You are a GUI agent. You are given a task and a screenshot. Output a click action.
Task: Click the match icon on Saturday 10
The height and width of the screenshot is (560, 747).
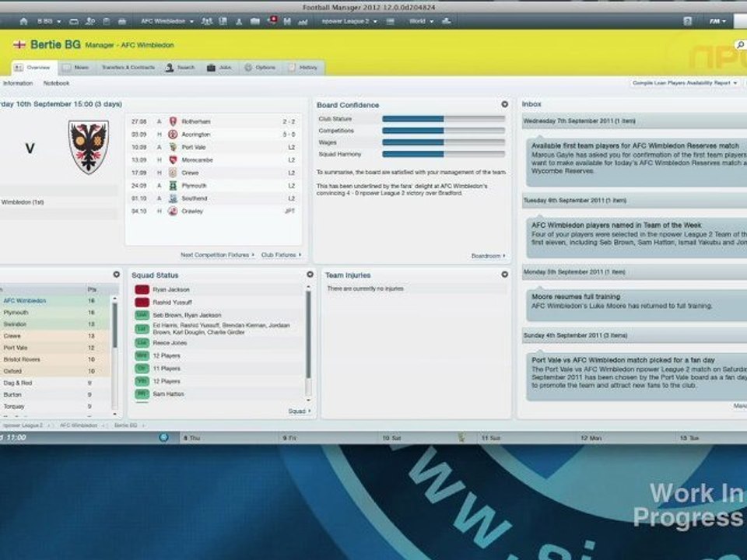click(x=461, y=437)
